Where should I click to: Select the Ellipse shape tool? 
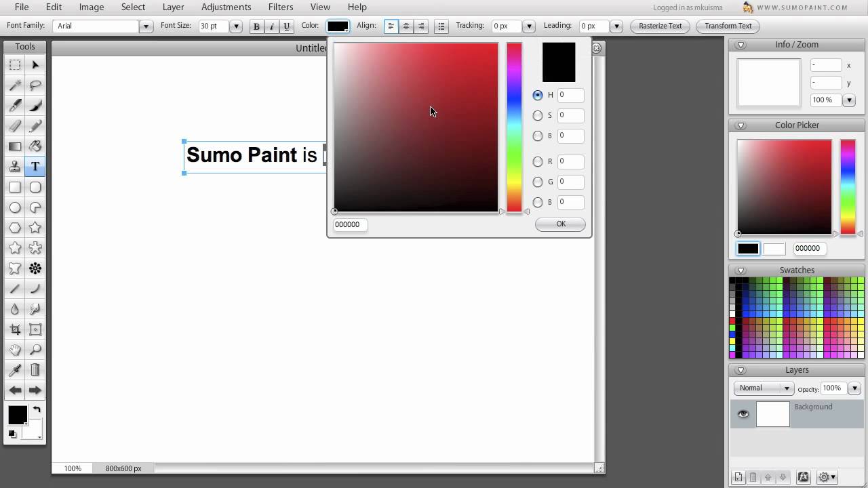15,207
